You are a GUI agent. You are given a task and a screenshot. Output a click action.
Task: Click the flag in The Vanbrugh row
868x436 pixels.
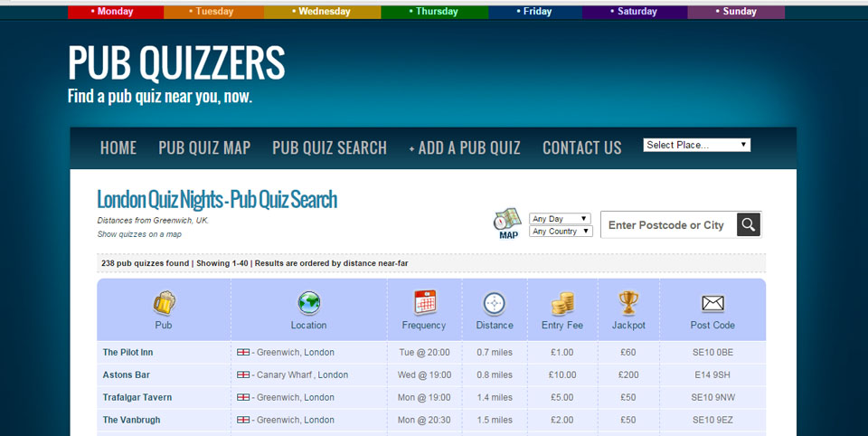tap(243, 420)
